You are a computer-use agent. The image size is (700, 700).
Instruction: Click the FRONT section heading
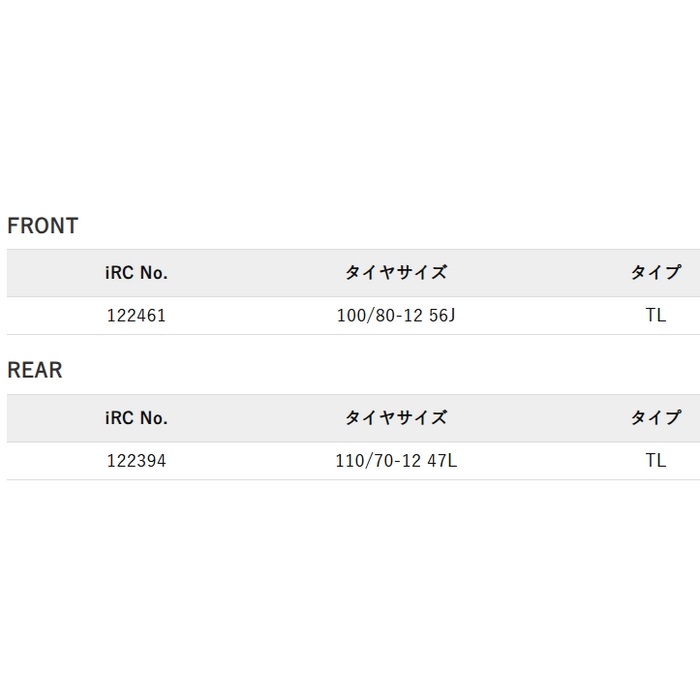pyautogui.click(x=42, y=226)
